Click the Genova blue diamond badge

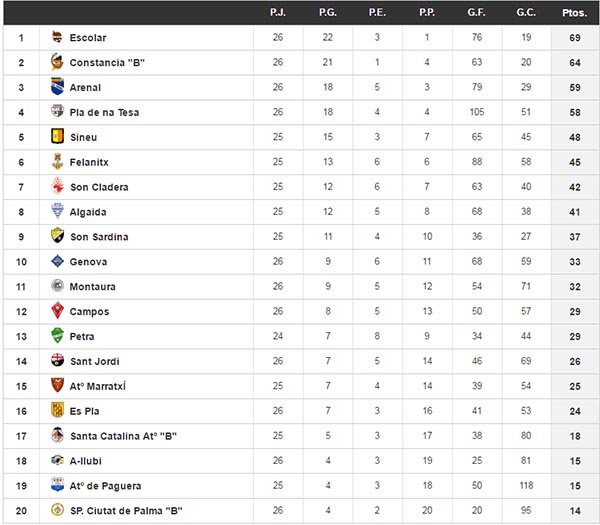57,261
